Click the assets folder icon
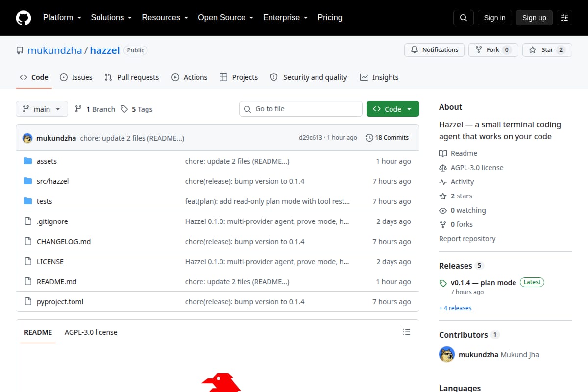This screenshot has height=392, width=588. [x=28, y=161]
